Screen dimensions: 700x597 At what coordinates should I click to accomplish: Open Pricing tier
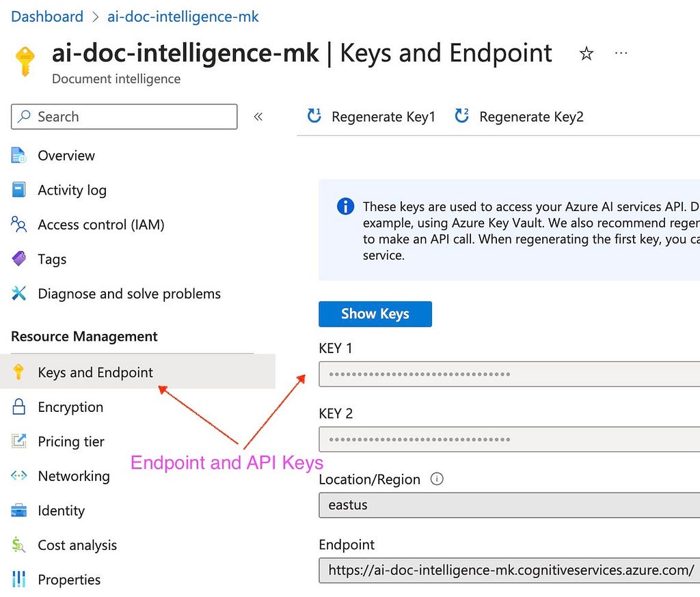coord(71,441)
